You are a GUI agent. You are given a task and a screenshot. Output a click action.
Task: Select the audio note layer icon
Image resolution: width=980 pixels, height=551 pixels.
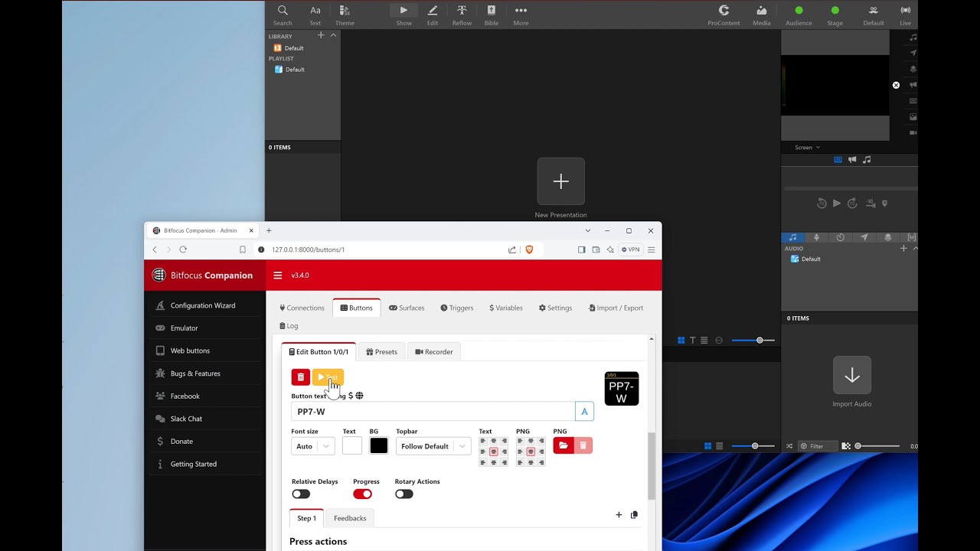[x=867, y=160]
